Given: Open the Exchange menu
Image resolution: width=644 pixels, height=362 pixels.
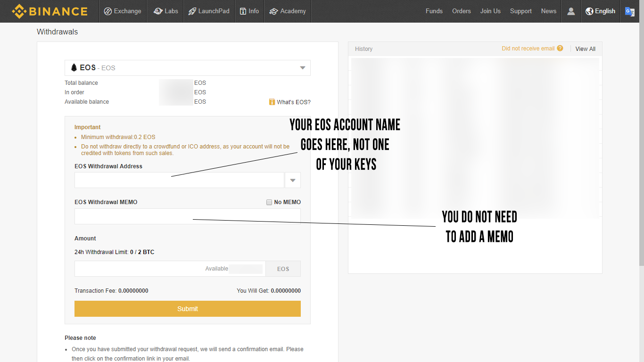Looking at the screenshot, I should 123,11.
